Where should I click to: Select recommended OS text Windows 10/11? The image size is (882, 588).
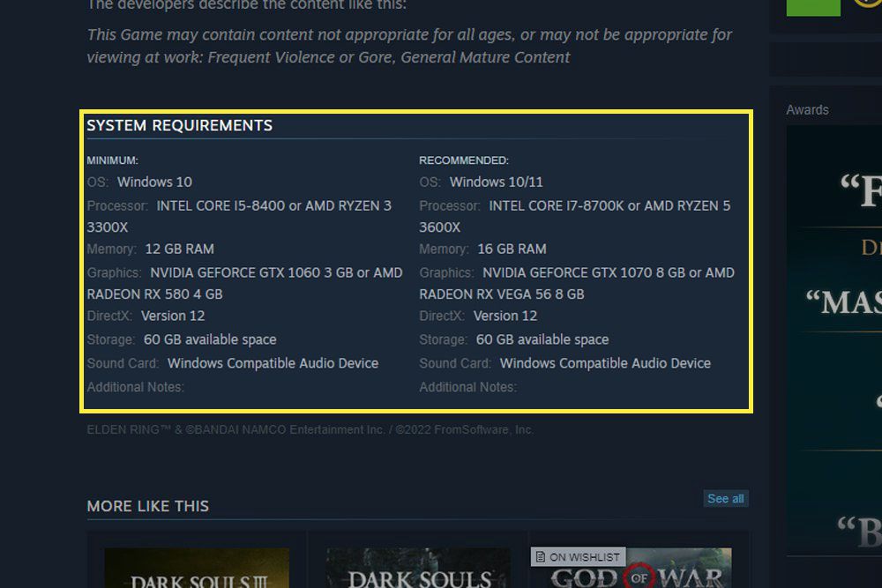[496, 182]
